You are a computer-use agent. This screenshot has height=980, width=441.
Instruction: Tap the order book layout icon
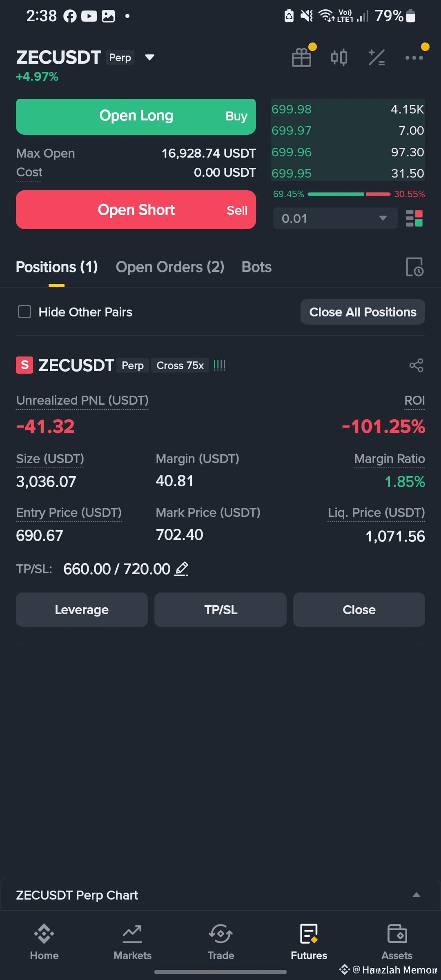[414, 218]
